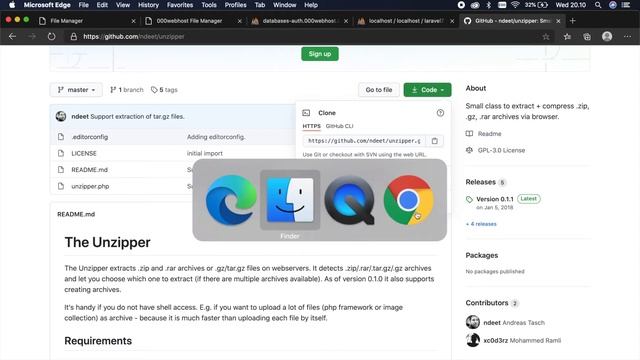Copy the clone URL with the clipboard icon
This screenshot has width=640, height=360.
[x=435, y=141]
